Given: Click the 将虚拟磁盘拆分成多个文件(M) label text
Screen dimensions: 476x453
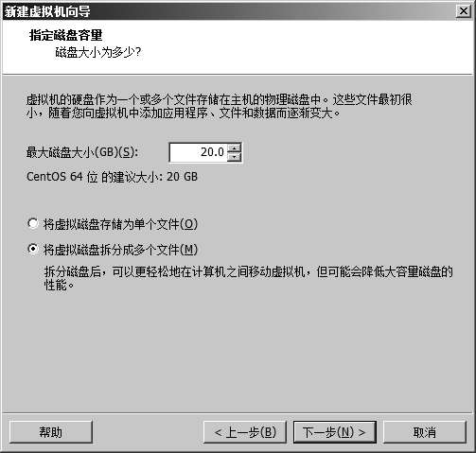Looking at the screenshot, I should point(120,250).
